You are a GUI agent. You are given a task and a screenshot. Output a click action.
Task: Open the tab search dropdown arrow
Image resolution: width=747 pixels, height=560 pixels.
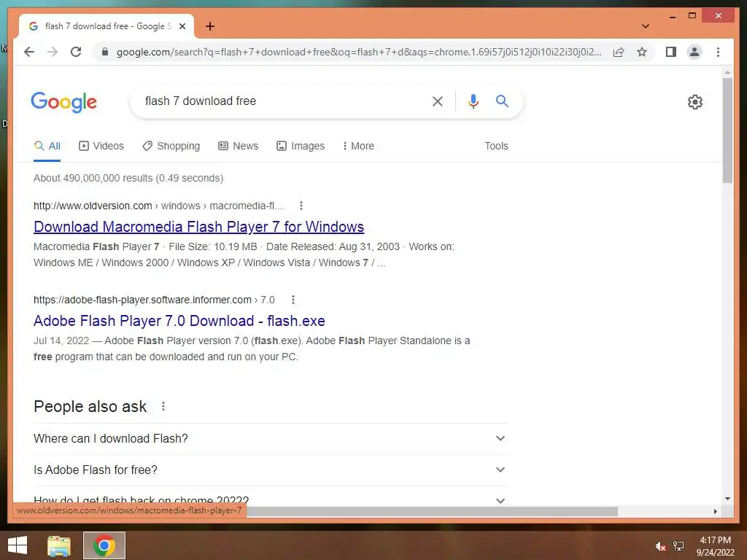coord(646,26)
